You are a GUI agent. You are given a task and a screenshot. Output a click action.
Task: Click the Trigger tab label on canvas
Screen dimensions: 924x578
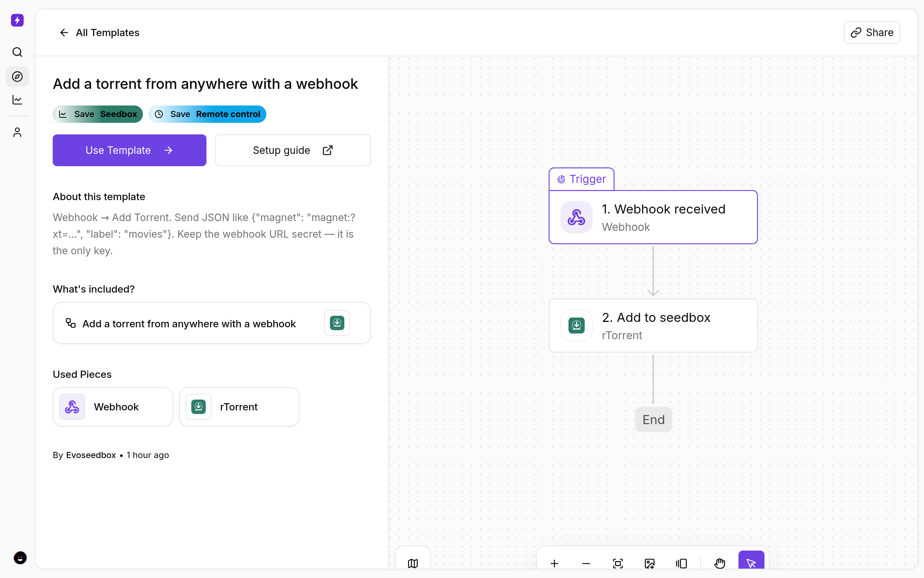[x=581, y=179]
